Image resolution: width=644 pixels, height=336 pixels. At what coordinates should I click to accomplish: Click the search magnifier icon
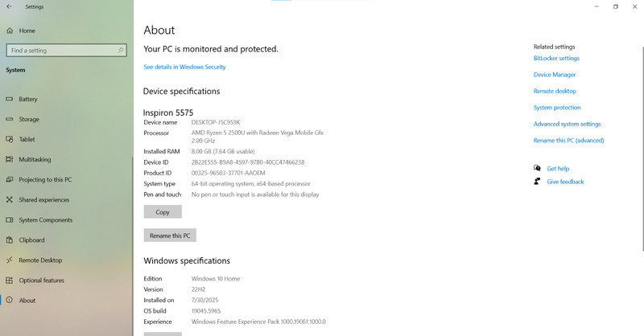120,51
